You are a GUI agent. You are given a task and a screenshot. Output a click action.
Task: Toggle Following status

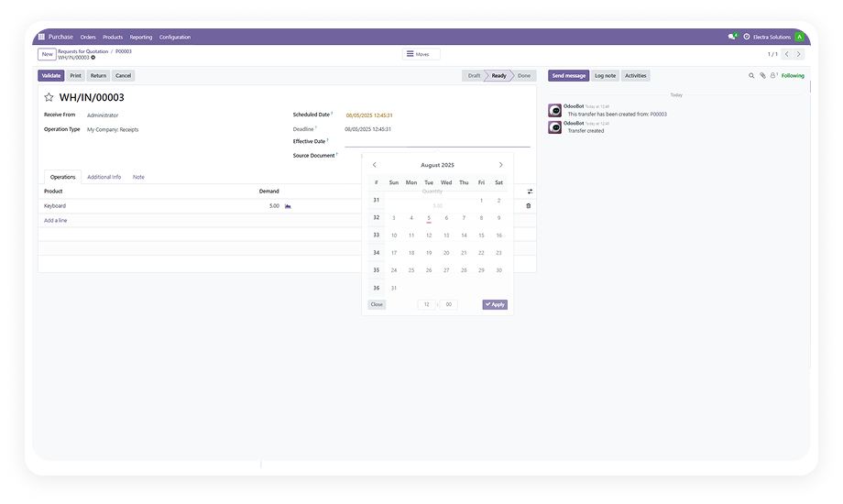pos(793,76)
